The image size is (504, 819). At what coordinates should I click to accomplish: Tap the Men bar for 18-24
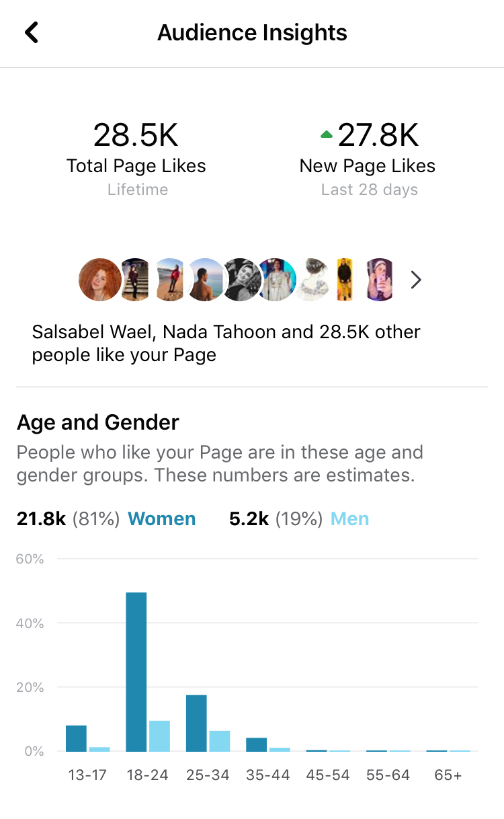[x=160, y=736]
